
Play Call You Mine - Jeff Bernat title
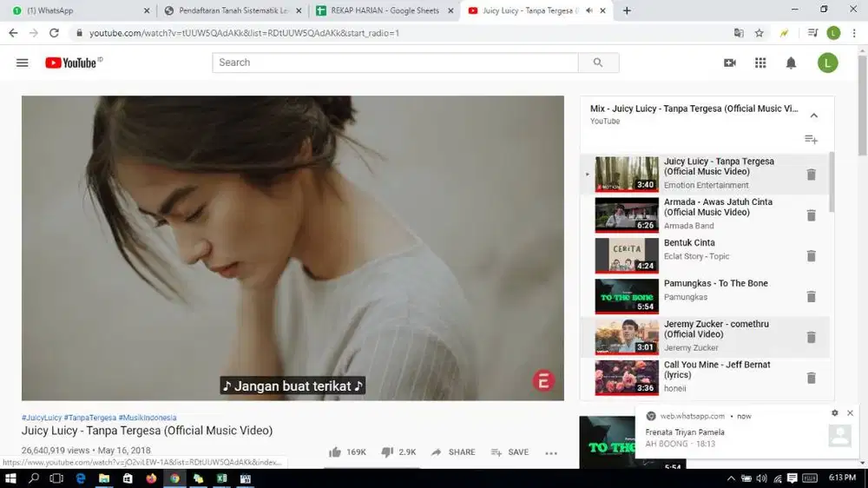pyautogui.click(x=717, y=369)
